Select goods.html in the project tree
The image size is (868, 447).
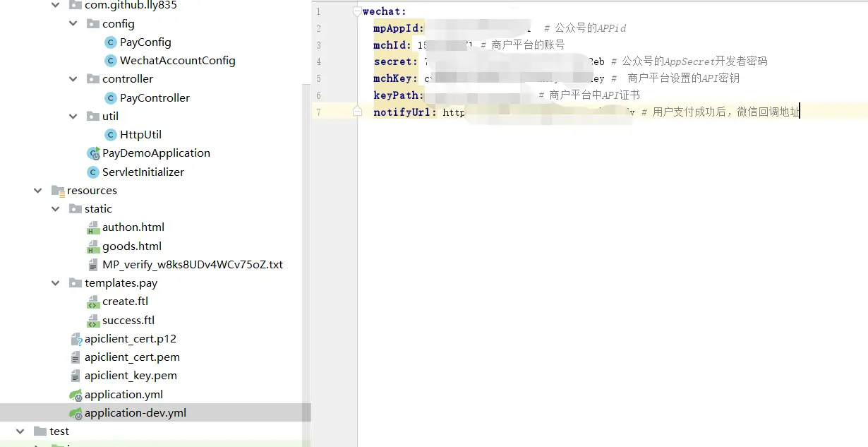pos(132,246)
